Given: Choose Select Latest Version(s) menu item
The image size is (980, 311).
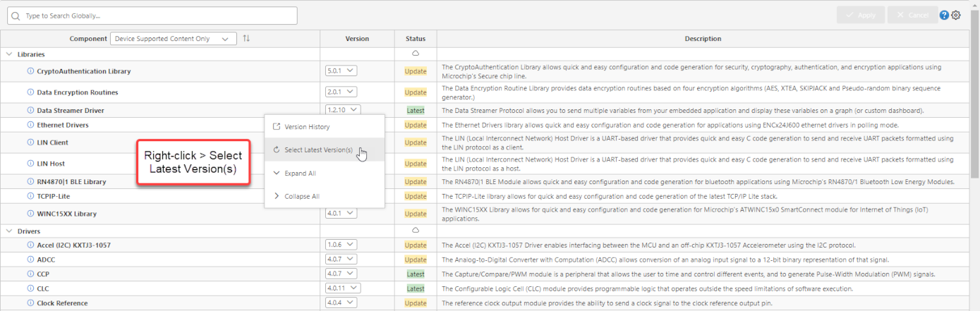Looking at the screenshot, I should (317, 150).
